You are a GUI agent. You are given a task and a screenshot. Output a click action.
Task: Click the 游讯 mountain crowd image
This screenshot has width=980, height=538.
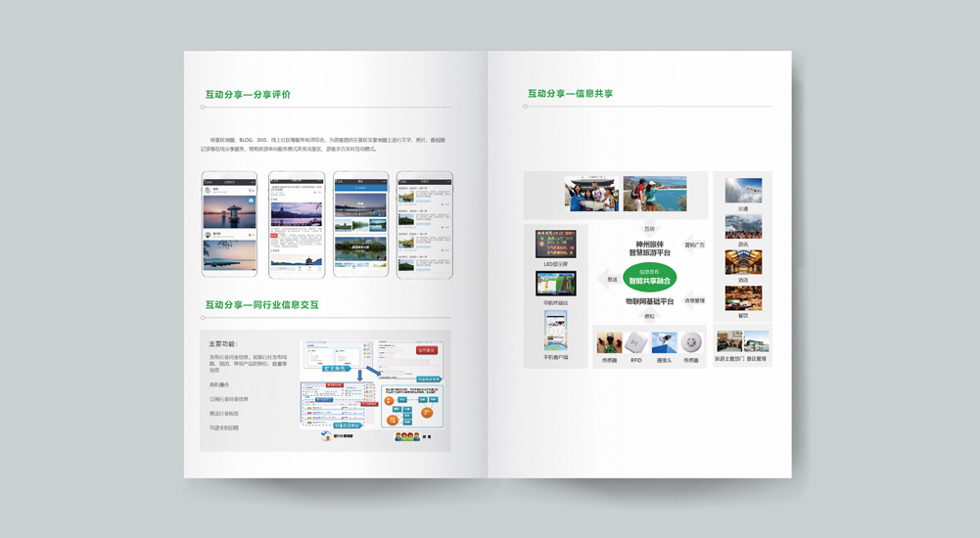point(743,227)
